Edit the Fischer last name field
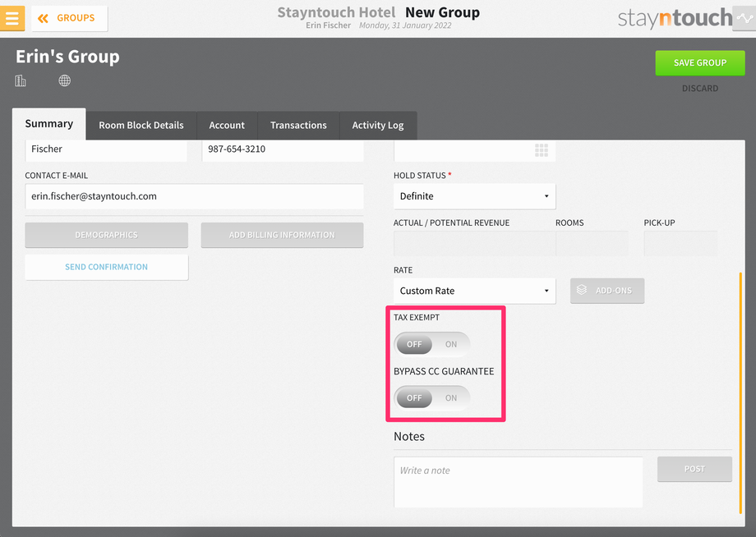Viewport: 756px width, 537px height. 106,150
